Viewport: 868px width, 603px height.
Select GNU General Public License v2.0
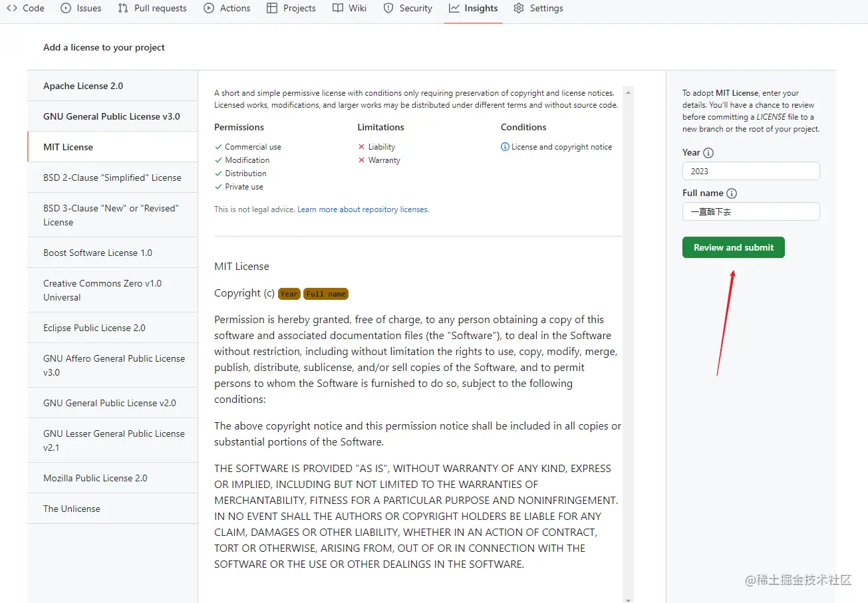[x=112, y=403]
